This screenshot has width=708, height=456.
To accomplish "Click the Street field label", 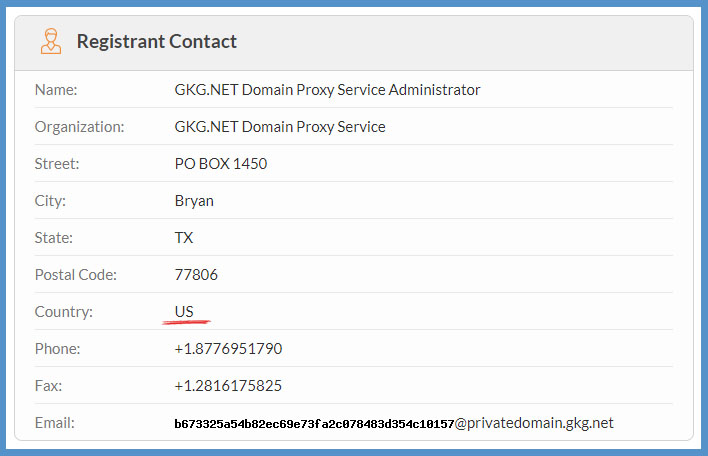I will click(x=57, y=164).
